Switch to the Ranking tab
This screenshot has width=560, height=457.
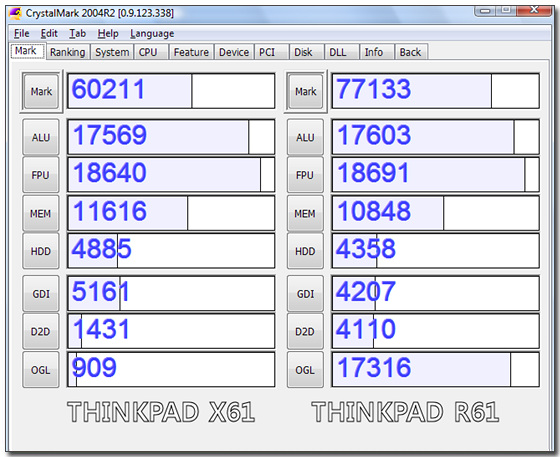click(68, 52)
